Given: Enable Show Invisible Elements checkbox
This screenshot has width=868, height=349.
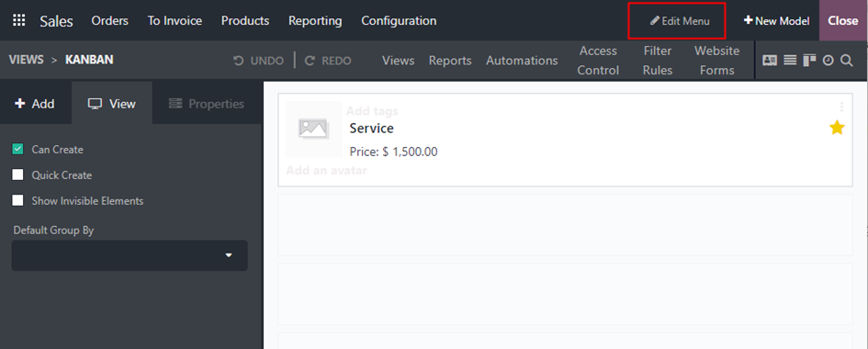Looking at the screenshot, I should pyautogui.click(x=17, y=201).
